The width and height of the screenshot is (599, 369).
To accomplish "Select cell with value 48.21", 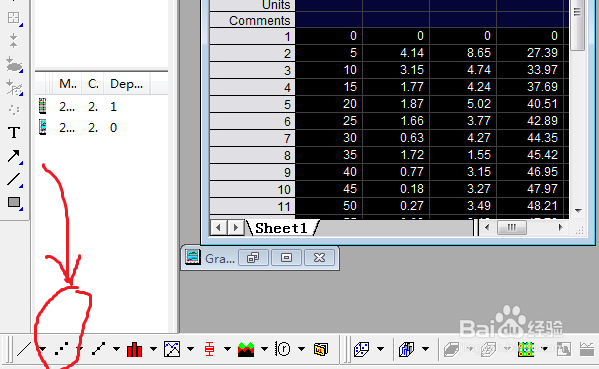I will 530,206.
